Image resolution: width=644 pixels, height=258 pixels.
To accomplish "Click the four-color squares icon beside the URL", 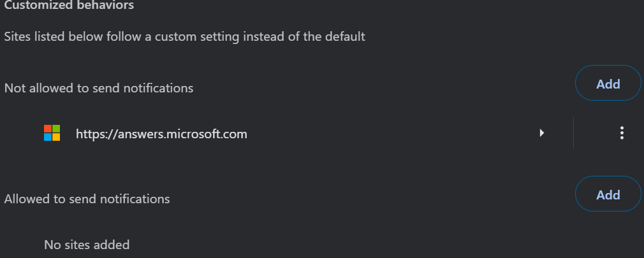I will [x=52, y=133].
